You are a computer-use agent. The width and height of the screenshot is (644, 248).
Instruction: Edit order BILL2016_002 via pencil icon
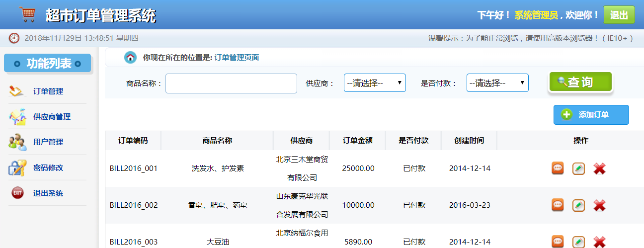[578, 205]
